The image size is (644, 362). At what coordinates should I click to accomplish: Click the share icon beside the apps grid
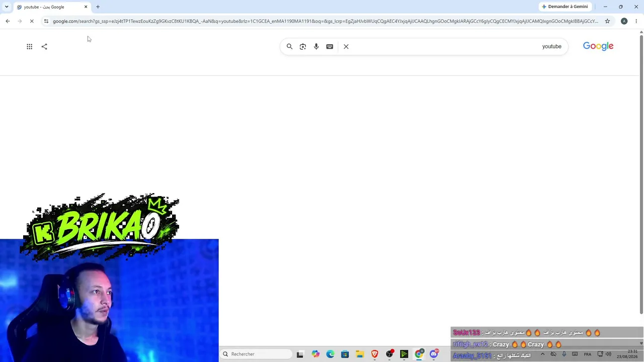click(44, 46)
